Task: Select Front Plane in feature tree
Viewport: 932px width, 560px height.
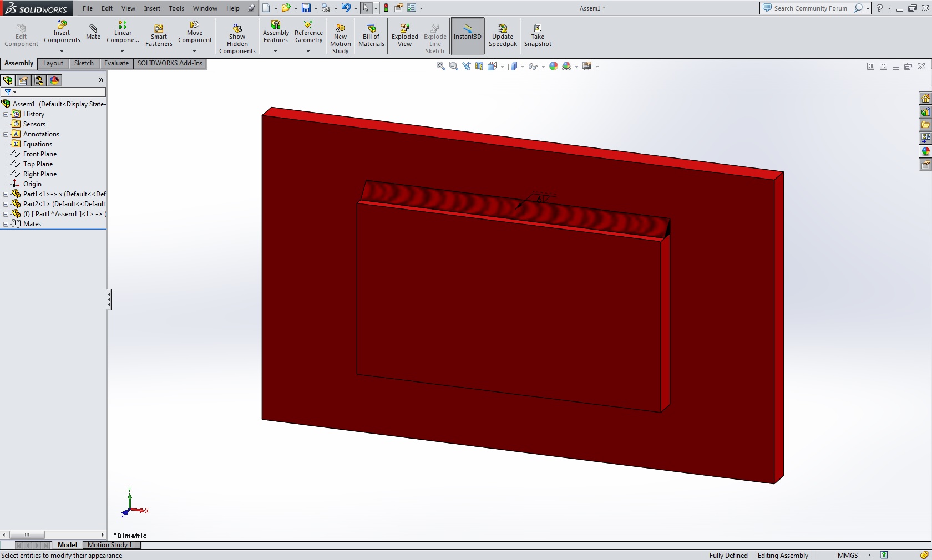Action: pyautogui.click(x=39, y=154)
